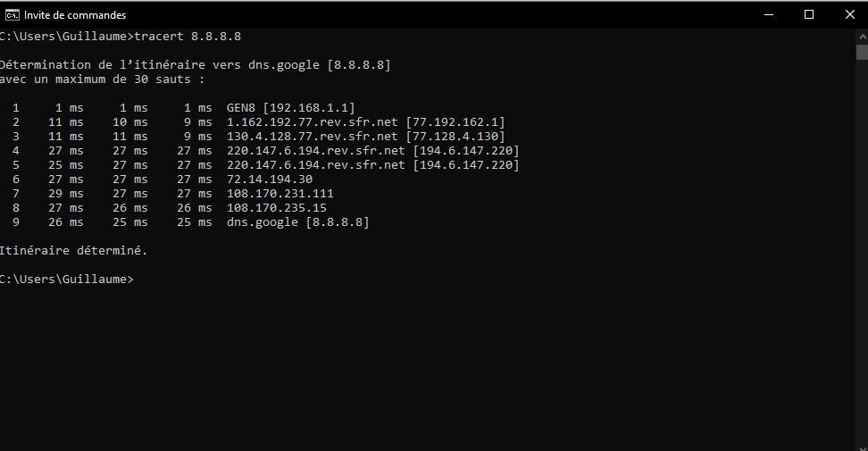Screen dimensions: 868x451
Task: Click the GEN8 [192.168.1.1] hop entry
Action: tap(290, 108)
